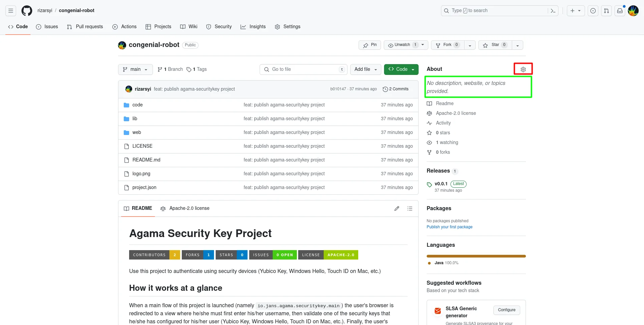This screenshot has height=325, width=644.
Task: Click the GitHub logo home icon
Action: coord(27,11)
